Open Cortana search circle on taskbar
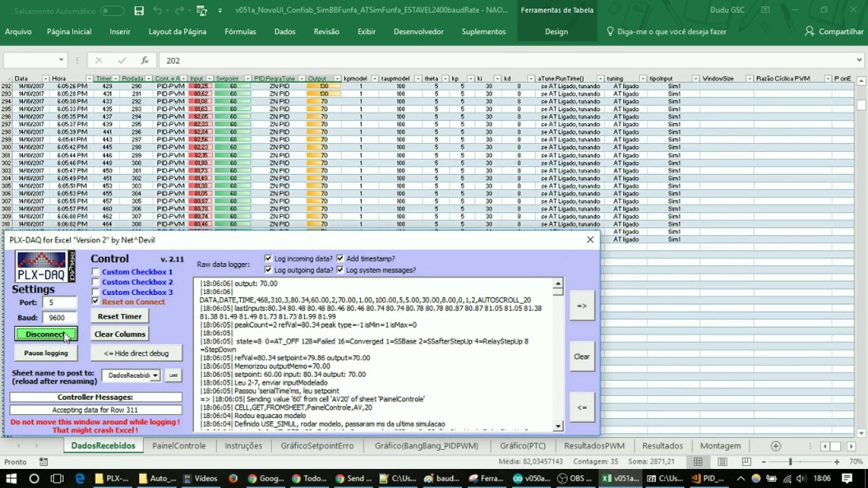Image resolution: width=868 pixels, height=488 pixels. pos(34,479)
